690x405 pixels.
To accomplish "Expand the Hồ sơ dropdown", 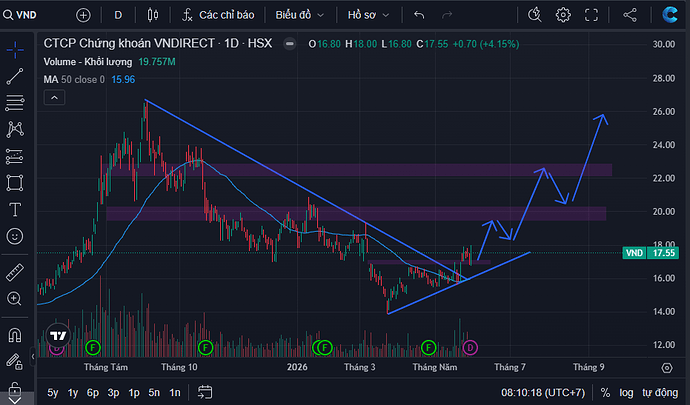I will point(368,15).
